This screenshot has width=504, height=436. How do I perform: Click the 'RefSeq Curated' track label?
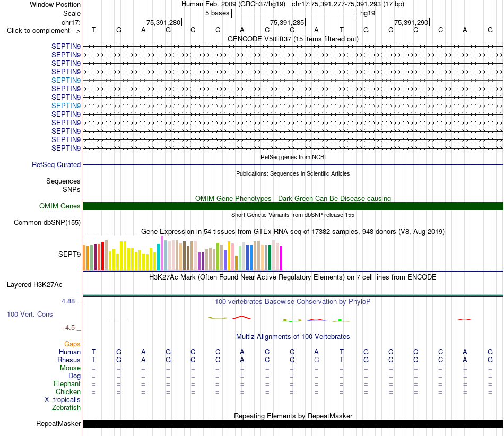pyautogui.click(x=56, y=164)
